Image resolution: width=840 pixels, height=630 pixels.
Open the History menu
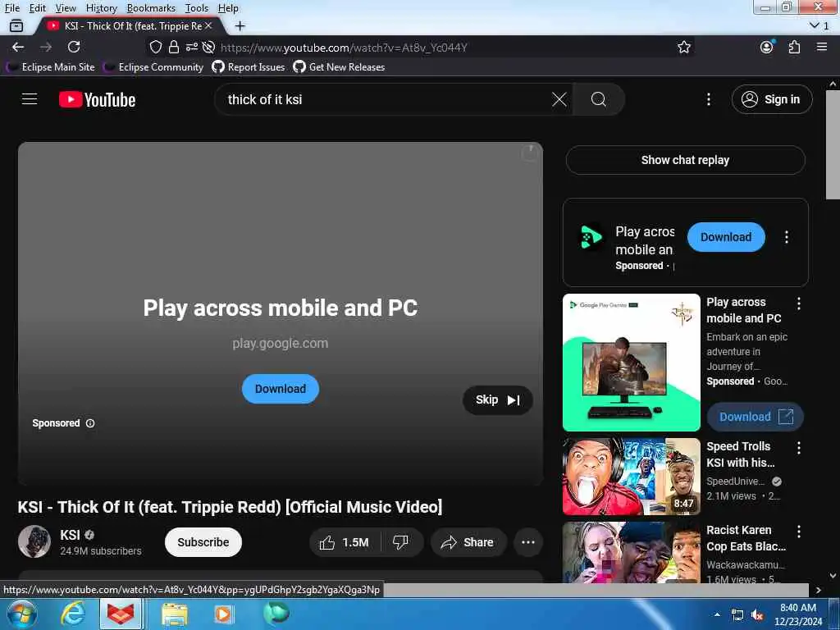(x=101, y=8)
